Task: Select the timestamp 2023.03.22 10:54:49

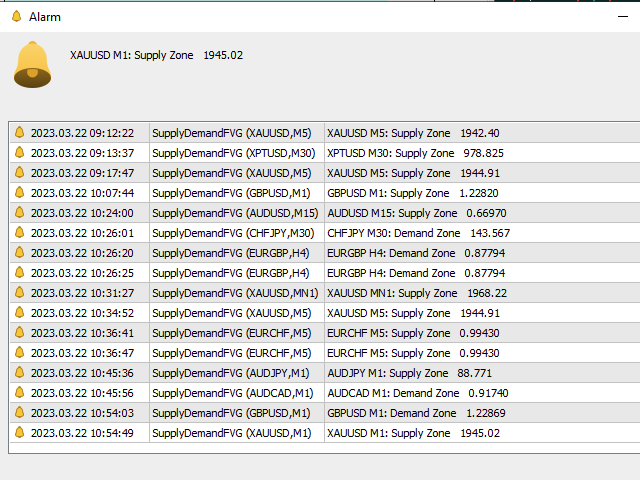Action: 82,433
